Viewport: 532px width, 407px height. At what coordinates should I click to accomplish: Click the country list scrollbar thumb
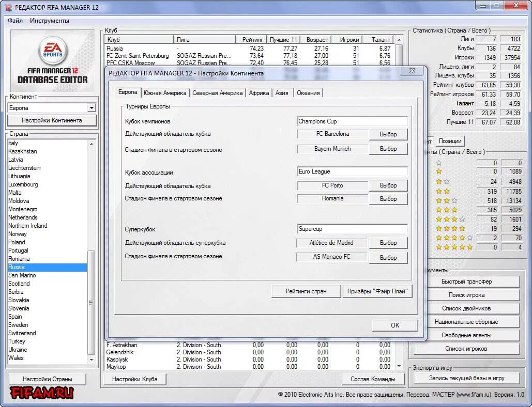92,302
